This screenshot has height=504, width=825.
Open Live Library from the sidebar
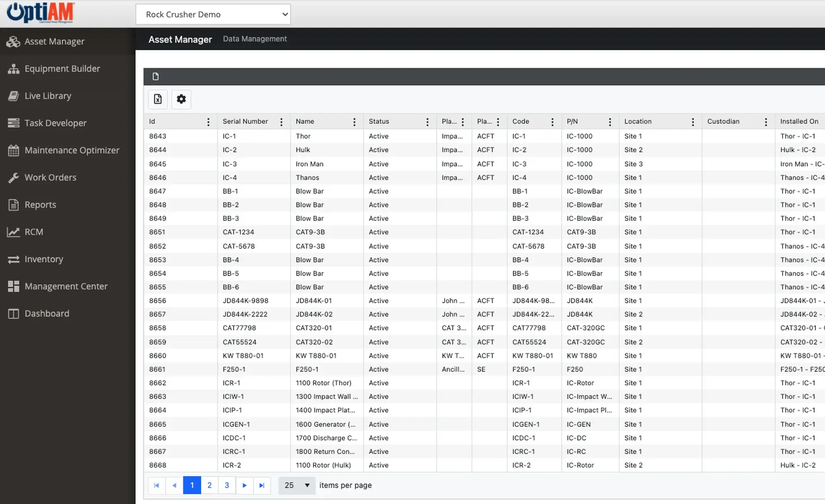coord(68,96)
